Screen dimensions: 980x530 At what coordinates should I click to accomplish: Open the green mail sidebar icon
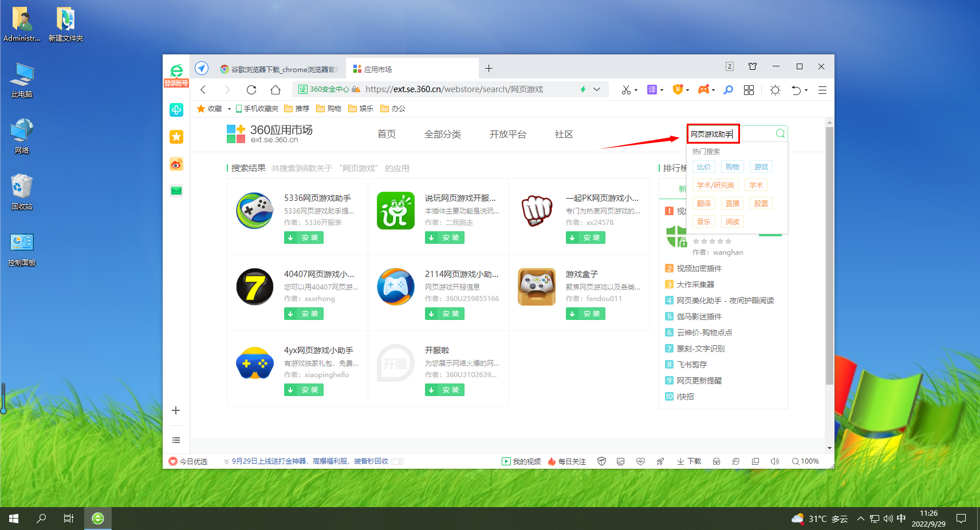pos(176,191)
